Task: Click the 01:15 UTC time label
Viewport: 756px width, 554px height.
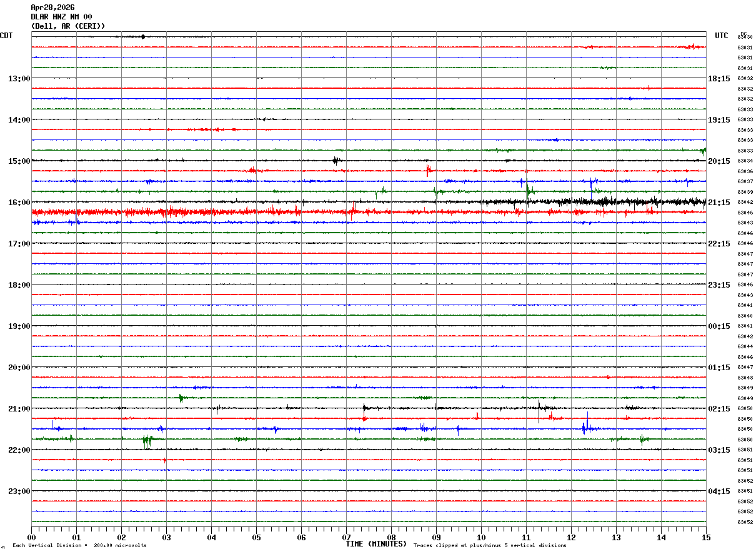Action: tap(719, 368)
